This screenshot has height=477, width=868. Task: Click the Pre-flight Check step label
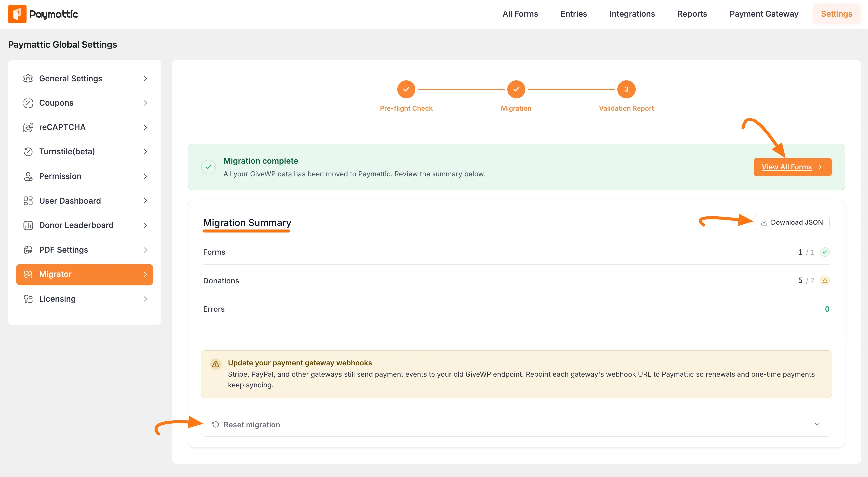(406, 108)
